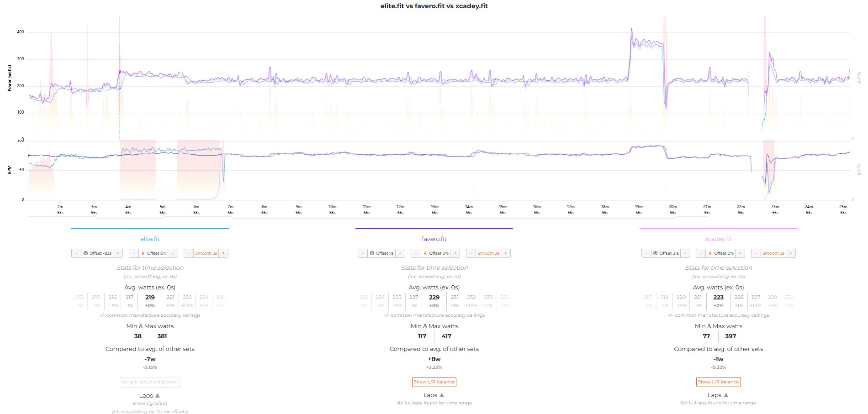The height and width of the screenshot is (414, 868).
Task: Click the chart title elite.fit vs favero.fit vs xcadey.fit
Action: tap(434, 6)
